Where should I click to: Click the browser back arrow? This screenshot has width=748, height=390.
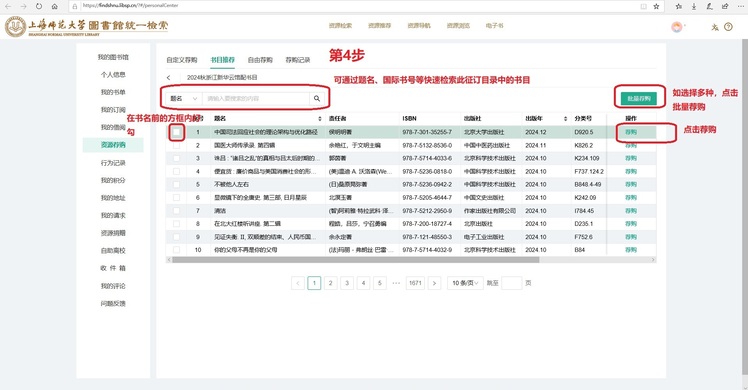[8, 6]
